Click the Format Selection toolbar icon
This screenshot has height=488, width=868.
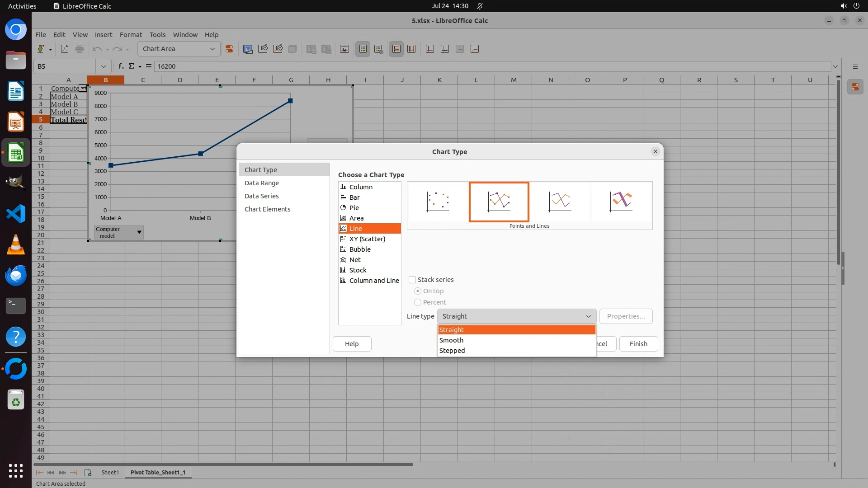tap(229, 49)
